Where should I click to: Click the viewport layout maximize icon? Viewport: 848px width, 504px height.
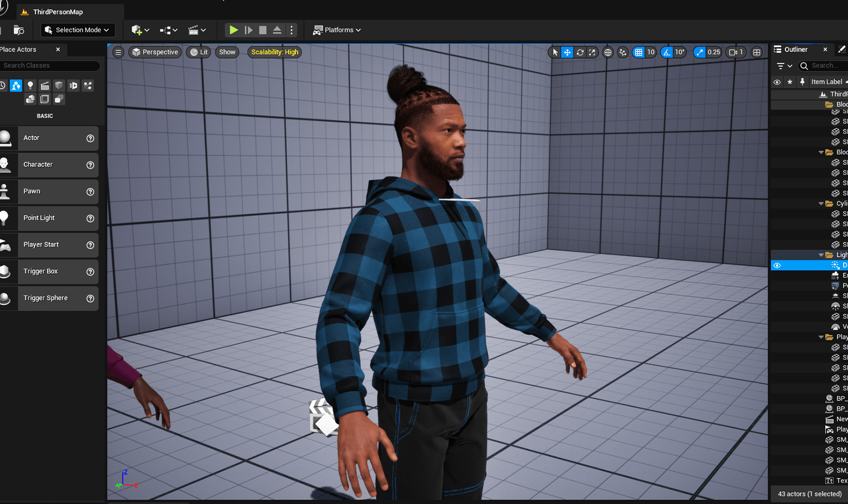coord(757,52)
